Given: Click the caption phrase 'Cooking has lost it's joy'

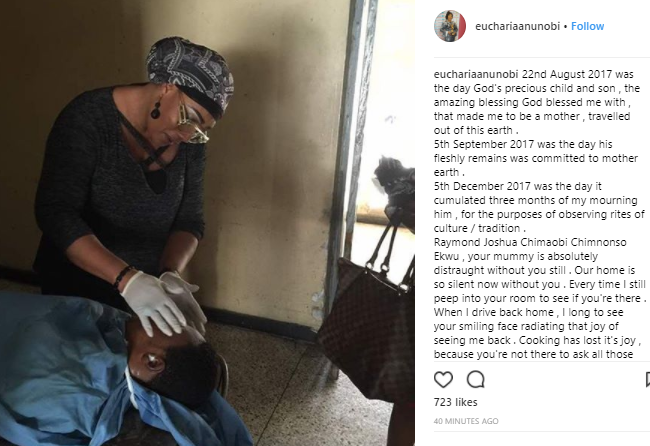Looking at the screenshot, I should pos(577,340).
